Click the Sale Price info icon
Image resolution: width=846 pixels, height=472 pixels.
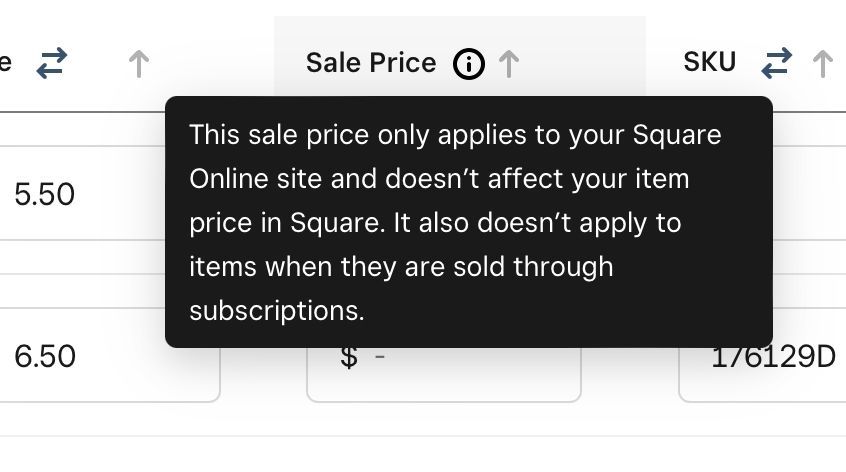468,64
